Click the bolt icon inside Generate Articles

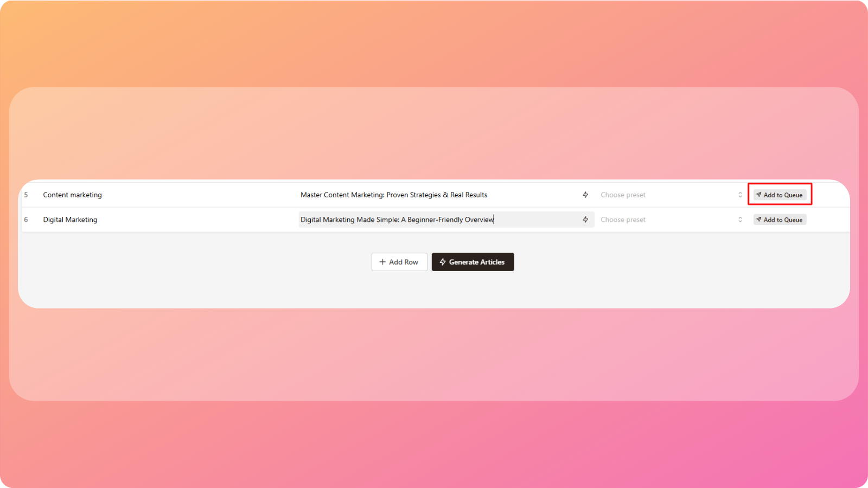click(x=443, y=262)
